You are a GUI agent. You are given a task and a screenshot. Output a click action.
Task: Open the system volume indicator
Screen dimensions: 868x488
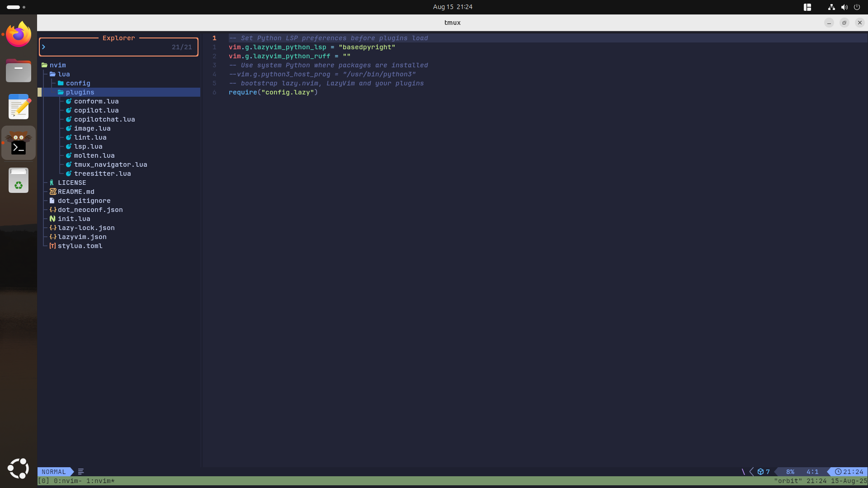[x=844, y=7]
